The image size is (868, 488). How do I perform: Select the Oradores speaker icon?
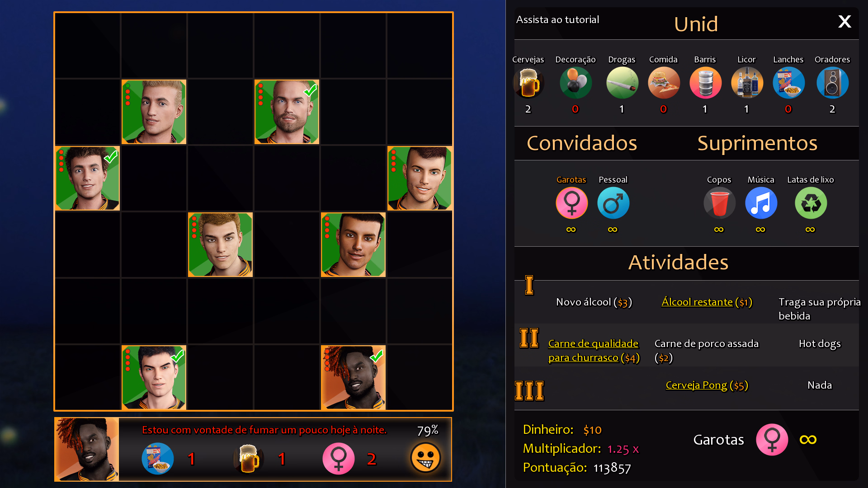832,83
